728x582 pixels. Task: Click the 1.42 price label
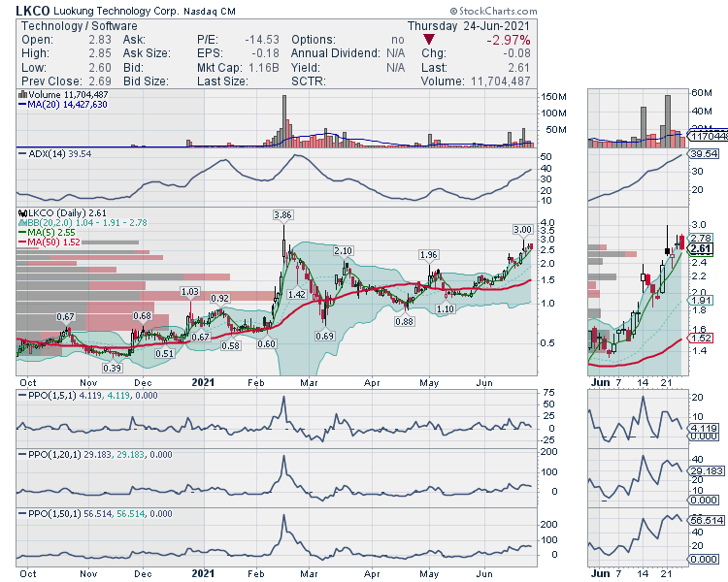coord(297,294)
